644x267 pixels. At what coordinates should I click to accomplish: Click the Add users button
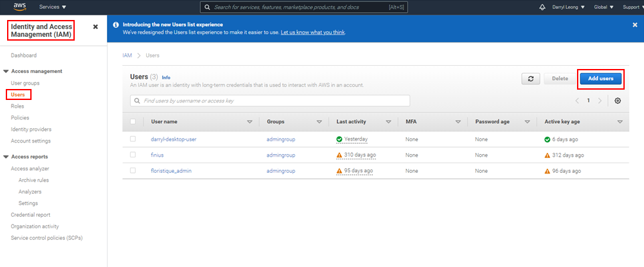600,79
